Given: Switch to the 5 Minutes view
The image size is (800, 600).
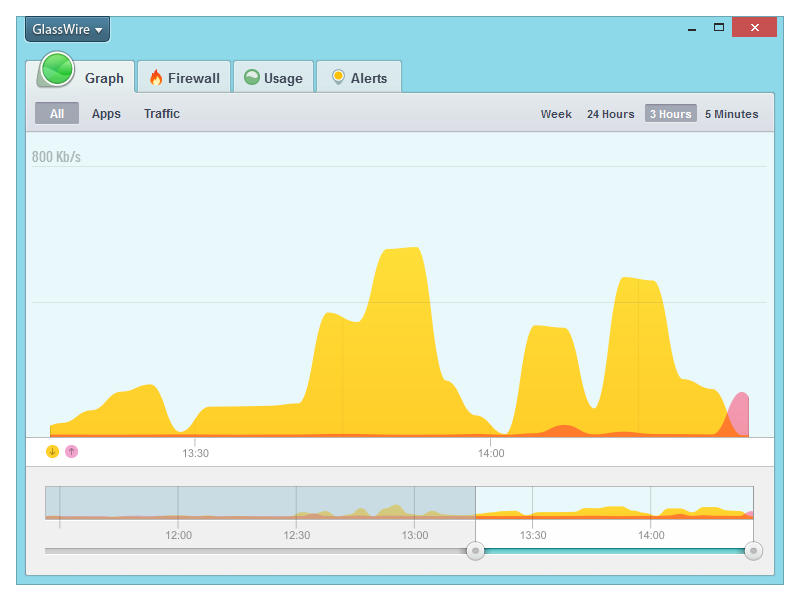Looking at the screenshot, I should 731,114.
